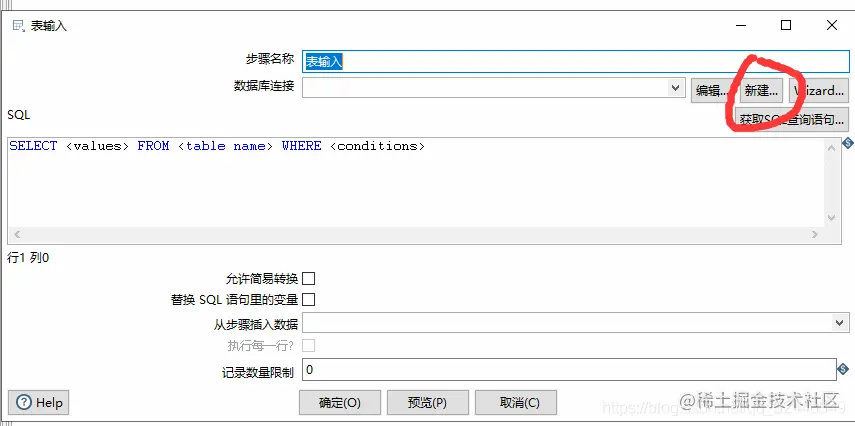
Task: Click the 行1 列0 position indicator
Action: [x=28, y=258]
